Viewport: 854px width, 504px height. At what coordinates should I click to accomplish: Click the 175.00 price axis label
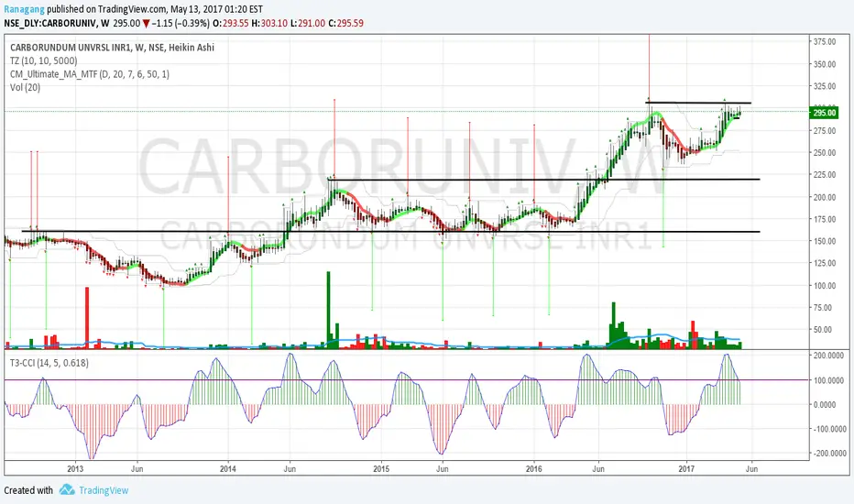[x=825, y=219]
